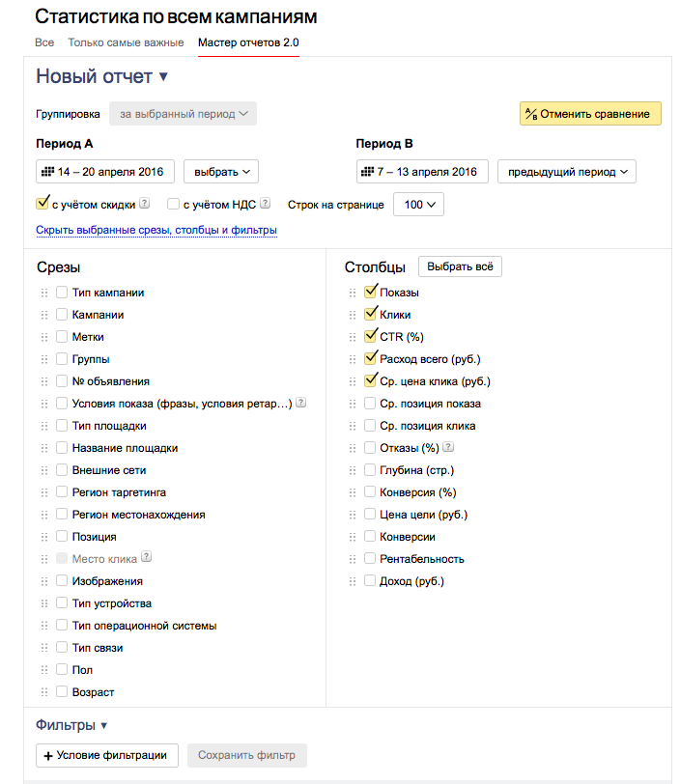The image size is (680, 784).
Task: Tick the «Конверсия (%)» column checkbox
Action: (x=370, y=492)
